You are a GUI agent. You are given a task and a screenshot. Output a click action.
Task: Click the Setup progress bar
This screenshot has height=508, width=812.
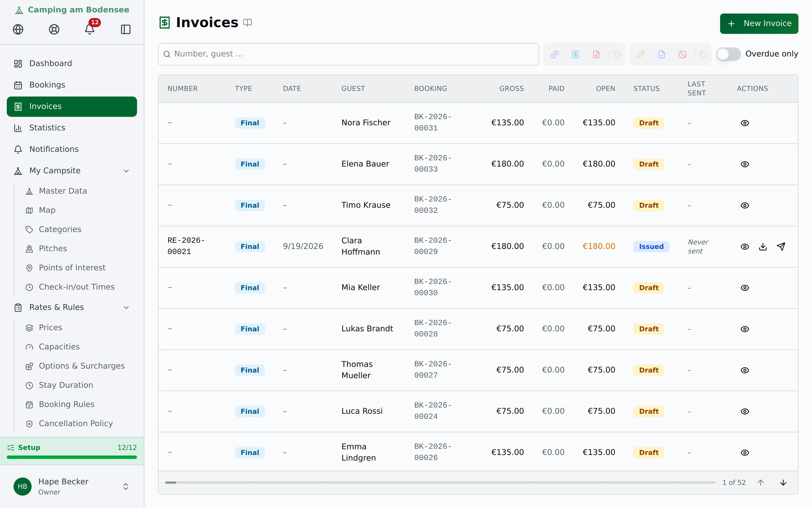[72, 457]
